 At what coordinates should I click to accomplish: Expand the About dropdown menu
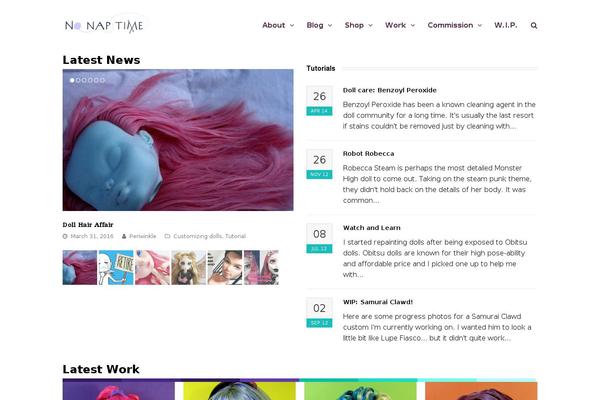(x=278, y=25)
